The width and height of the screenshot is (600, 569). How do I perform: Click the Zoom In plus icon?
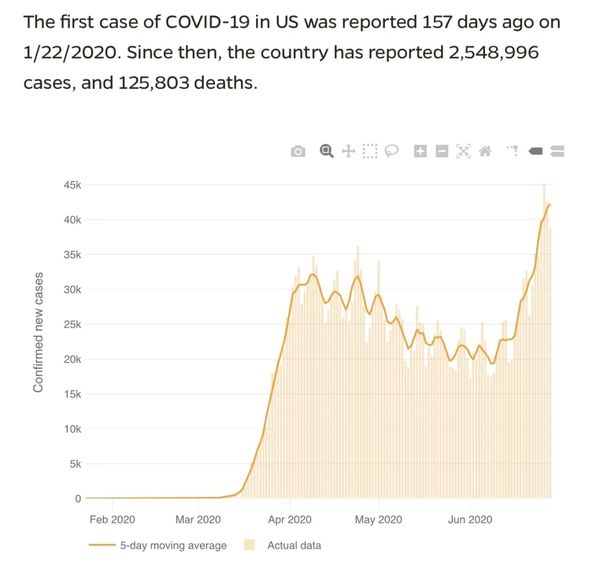pyautogui.click(x=420, y=151)
